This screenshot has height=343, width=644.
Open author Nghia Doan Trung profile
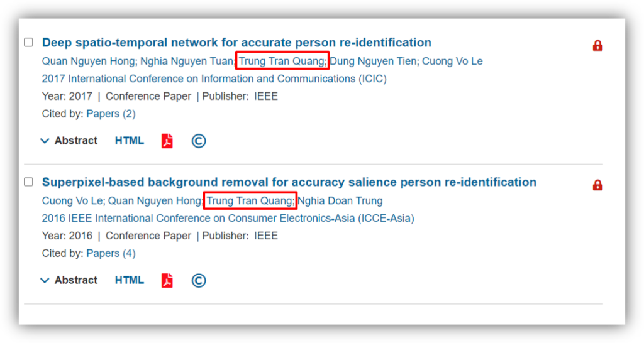(x=340, y=201)
